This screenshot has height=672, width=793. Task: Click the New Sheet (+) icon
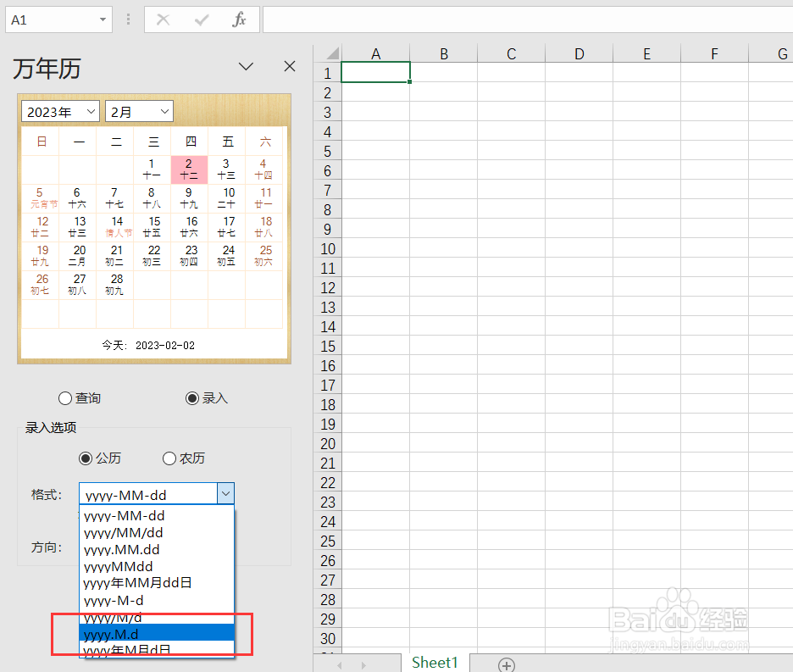507,664
